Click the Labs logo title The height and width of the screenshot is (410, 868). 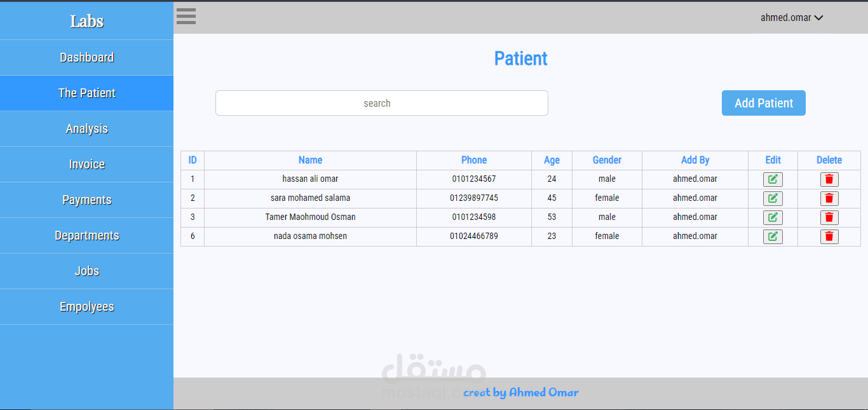(87, 21)
